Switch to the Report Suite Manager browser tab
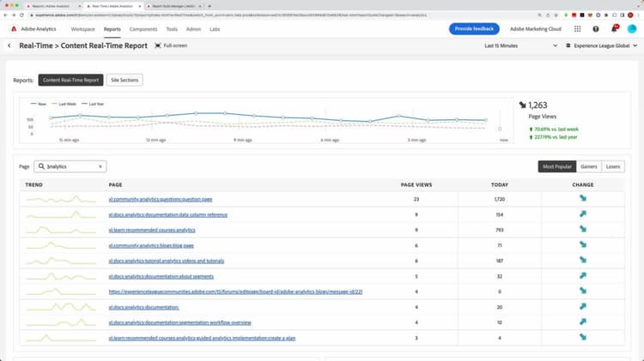Viewport: 644px width, 361px height. (173, 6)
